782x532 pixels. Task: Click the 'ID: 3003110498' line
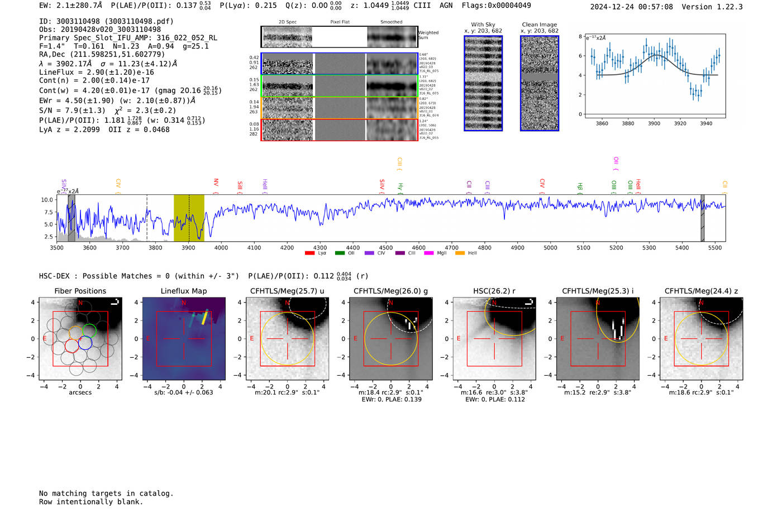[x=106, y=21]
